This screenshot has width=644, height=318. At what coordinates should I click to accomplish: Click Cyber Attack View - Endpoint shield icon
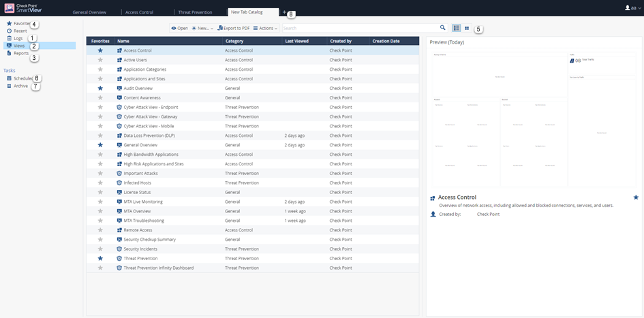click(119, 107)
